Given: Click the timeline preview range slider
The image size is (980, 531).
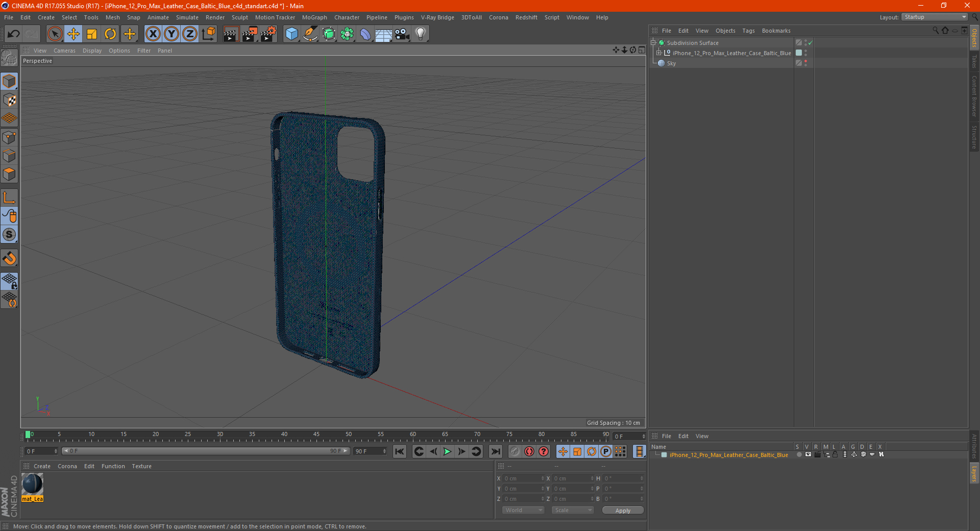Looking at the screenshot, I should (206, 451).
